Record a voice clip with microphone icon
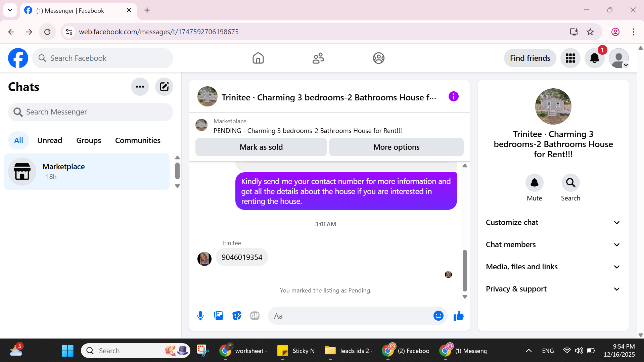The height and width of the screenshot is (362, 644). (200, 316)
